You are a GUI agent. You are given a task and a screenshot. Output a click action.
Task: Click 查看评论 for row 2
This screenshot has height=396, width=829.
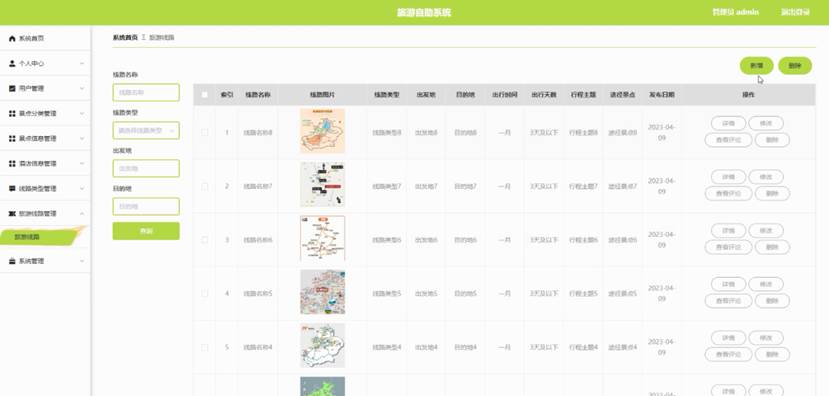point(729,194)
